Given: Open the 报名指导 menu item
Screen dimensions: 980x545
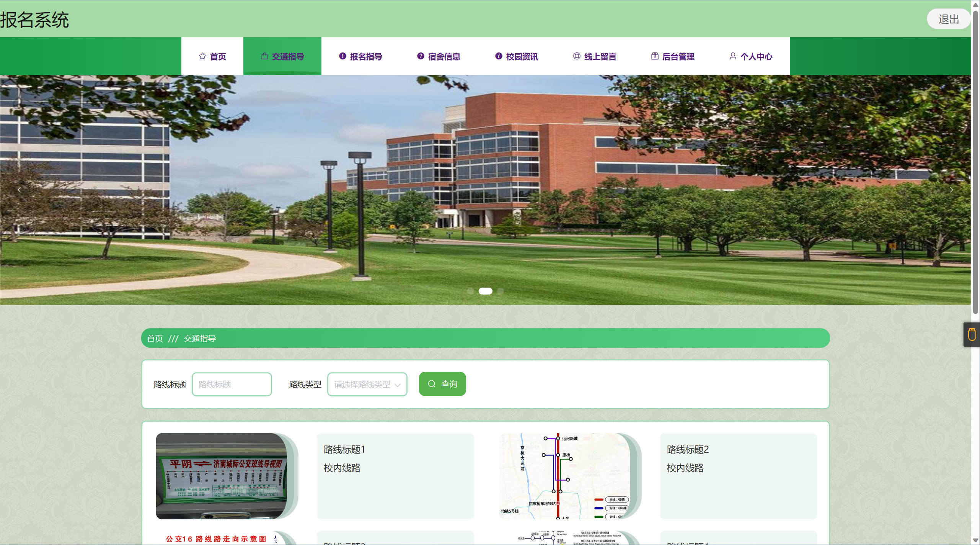Looking at the screenshot, I should click(360, 56).
